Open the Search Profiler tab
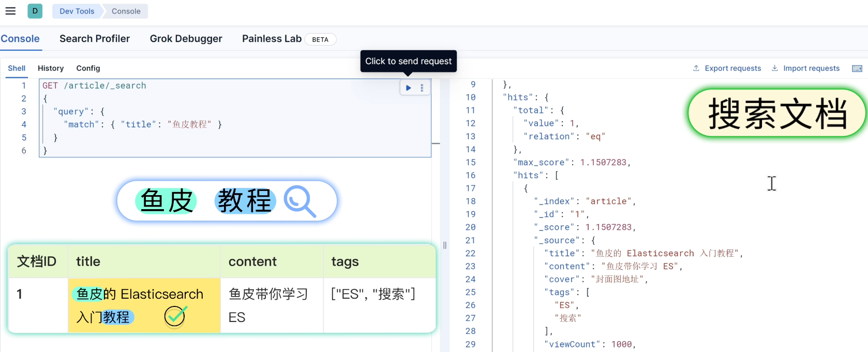This screenshot has width=868, height=352. click(x=95, y=39)
